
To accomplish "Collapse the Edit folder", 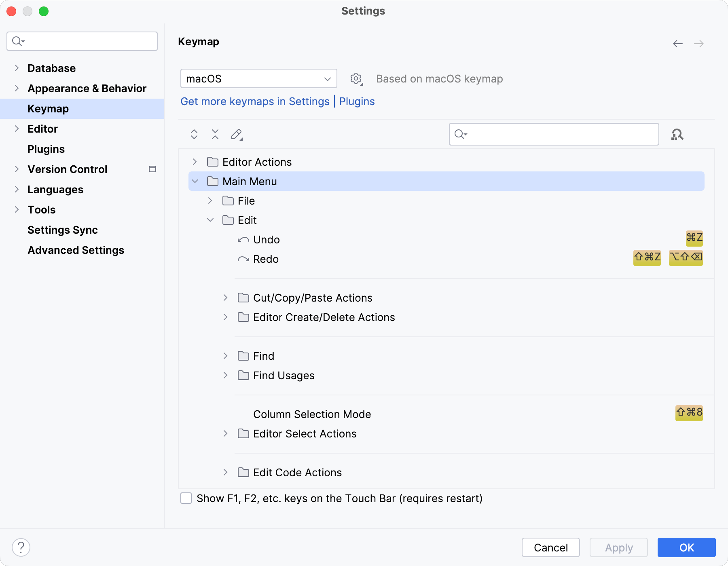I will point(210,220).
